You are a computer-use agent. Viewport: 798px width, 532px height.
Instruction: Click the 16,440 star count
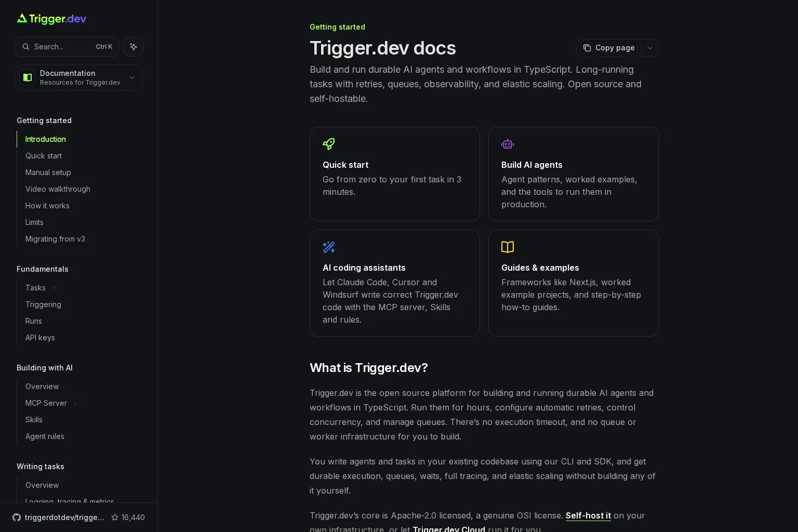click(133, 517)
